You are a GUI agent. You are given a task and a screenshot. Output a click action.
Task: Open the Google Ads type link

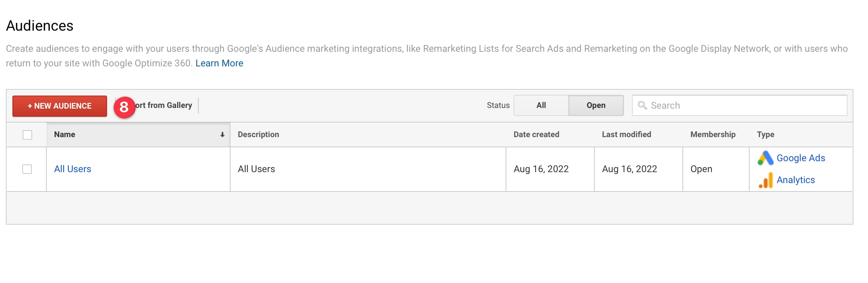tap(801, 158)
